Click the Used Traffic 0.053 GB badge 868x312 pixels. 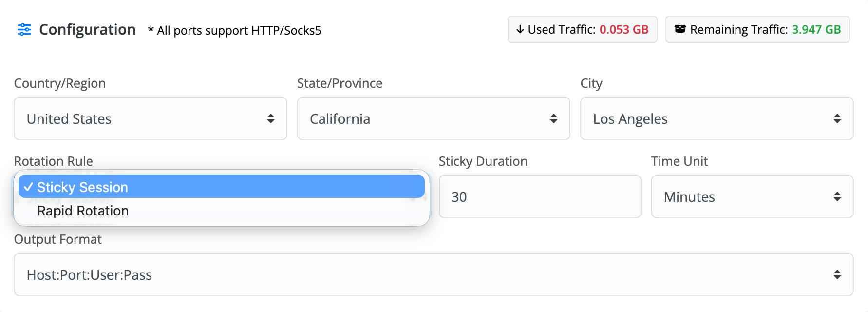[x=583, y=30]
